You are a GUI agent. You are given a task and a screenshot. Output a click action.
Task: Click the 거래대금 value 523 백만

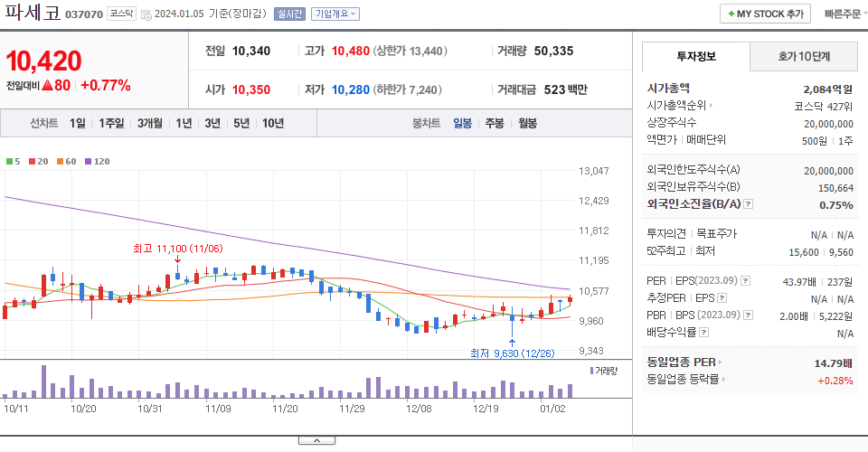click(x=565, y=89)
